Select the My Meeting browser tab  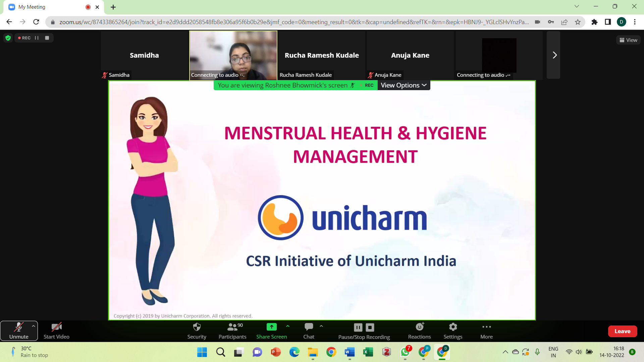tap(54, 7)
